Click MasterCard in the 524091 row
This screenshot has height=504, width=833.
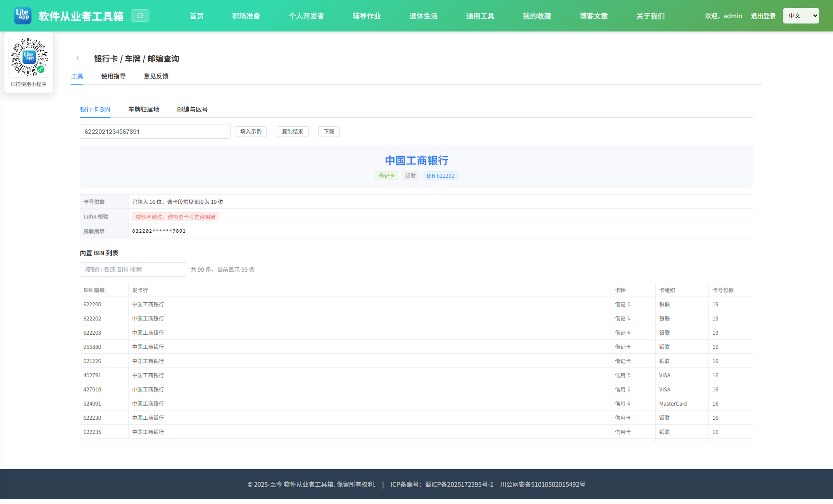point(673,404)
